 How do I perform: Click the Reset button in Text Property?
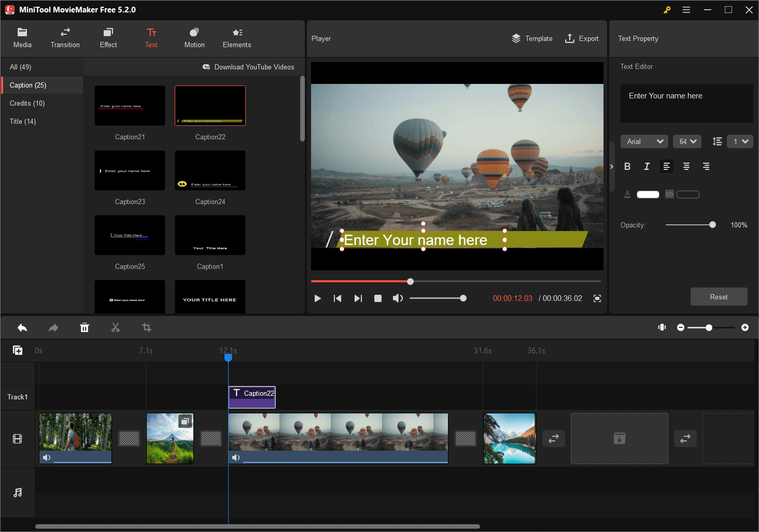coord(719,296)
